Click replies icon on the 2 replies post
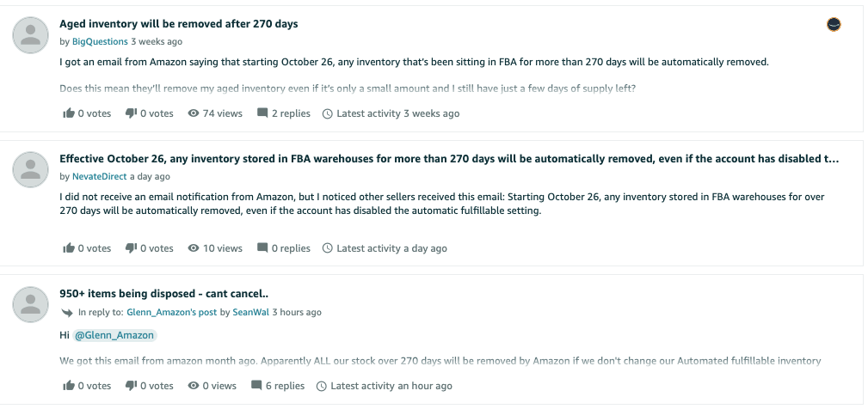The width and height of the screenshot is (868, 409). pos(262,113)
